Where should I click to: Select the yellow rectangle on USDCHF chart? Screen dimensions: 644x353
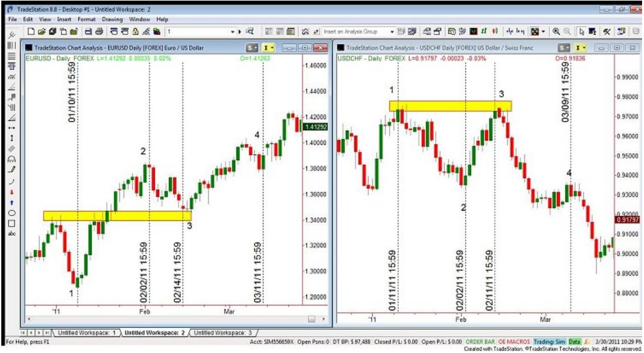point(450,106)
